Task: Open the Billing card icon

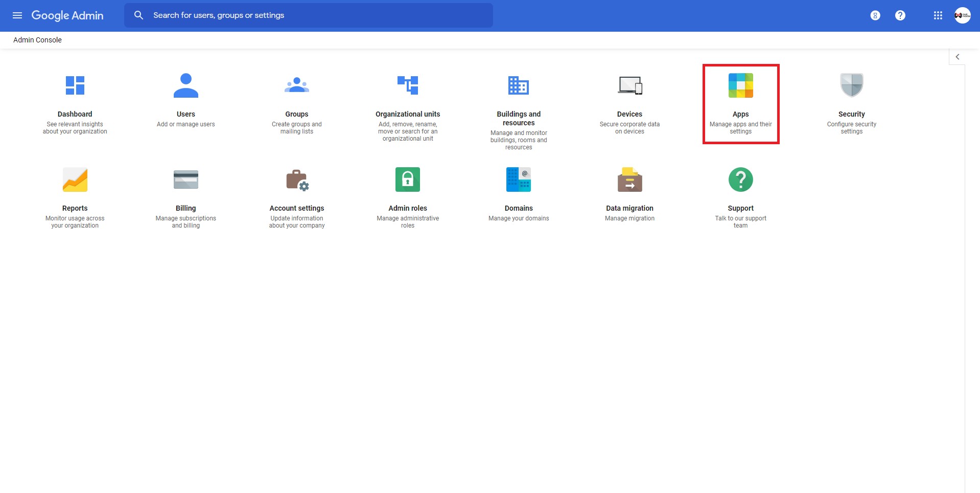Action: (x=186, y=180)
